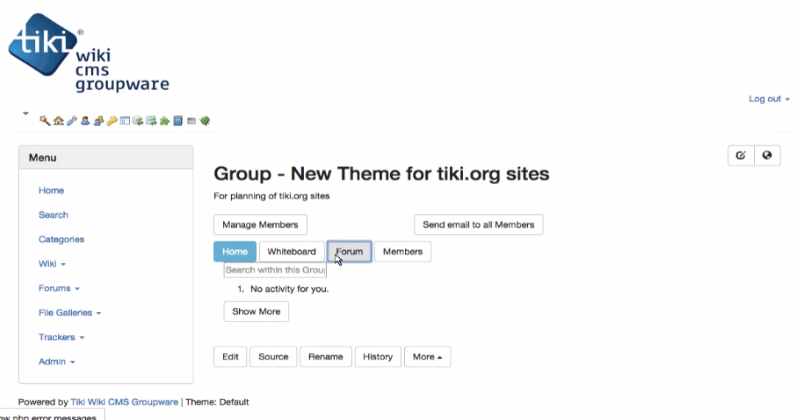Click the Tiki Wiki CMS Groupware logo
The height and width of the screenshot is (420, 800).
(88, 53)
